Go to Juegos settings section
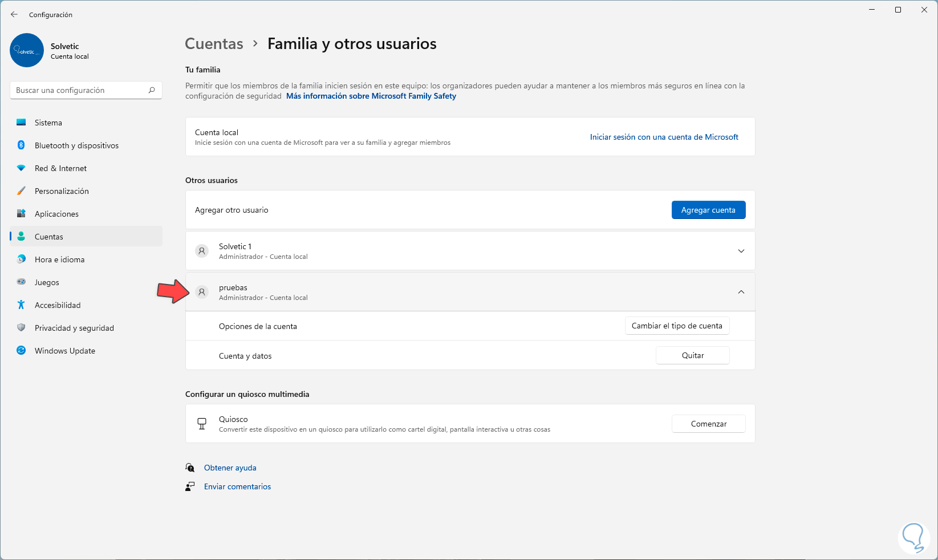Image resolution: width=938 pixels, height=560 pixels. (47, 282)
